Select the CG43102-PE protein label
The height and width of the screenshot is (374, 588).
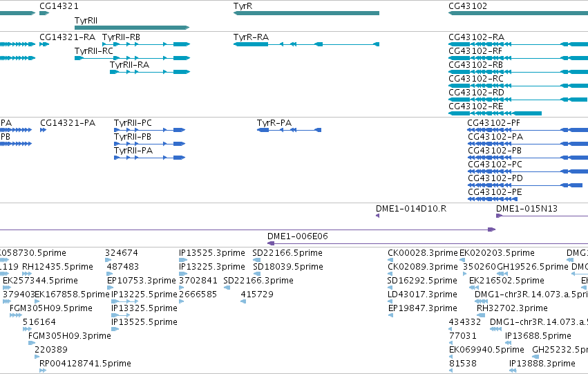click(x=495, y=192)
